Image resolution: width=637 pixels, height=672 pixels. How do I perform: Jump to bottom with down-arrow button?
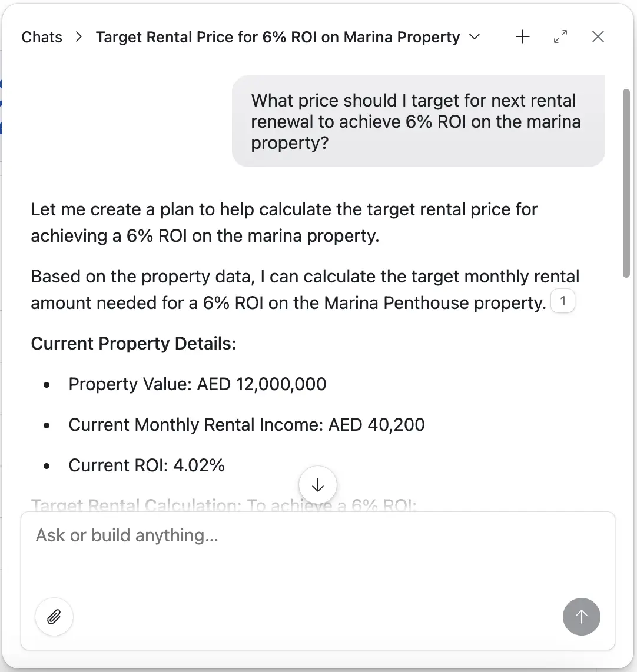318,485
